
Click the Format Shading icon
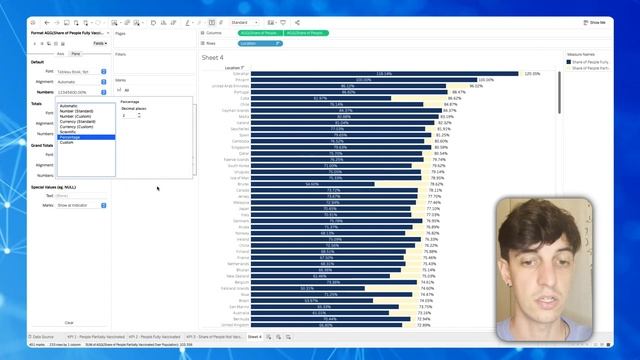(49, 44)
